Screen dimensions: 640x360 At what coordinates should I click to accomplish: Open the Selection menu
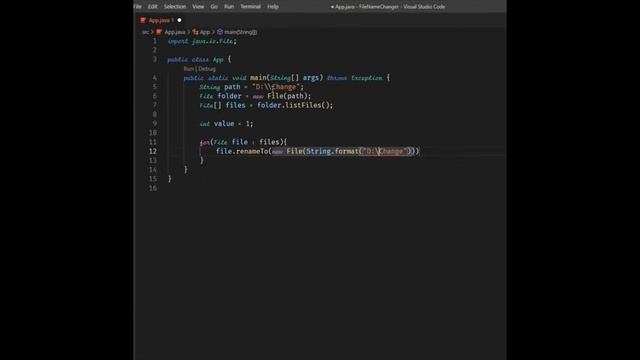175,7
